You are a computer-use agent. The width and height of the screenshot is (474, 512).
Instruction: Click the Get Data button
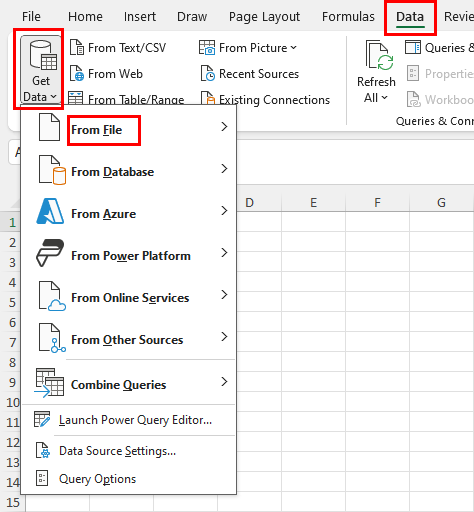pyautogui.click(x=41, y=70)
